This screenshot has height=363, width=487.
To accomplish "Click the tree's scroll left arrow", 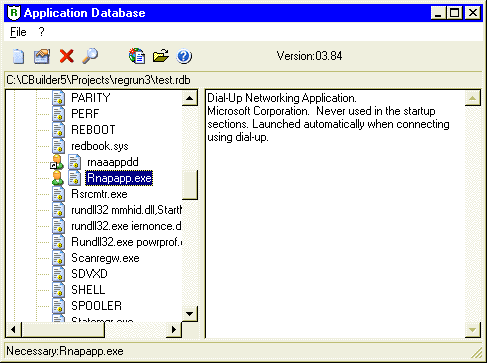I will pyautogui.click(x=13, y=330).
